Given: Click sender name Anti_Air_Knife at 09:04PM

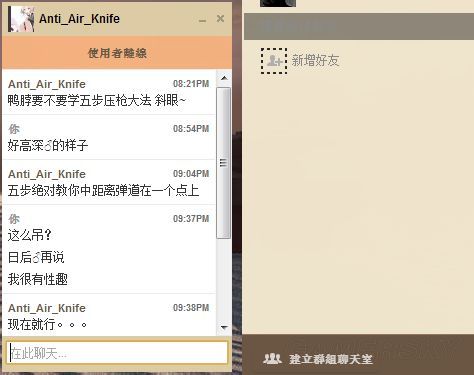Looking at the screenshot, I should (47, 174).
